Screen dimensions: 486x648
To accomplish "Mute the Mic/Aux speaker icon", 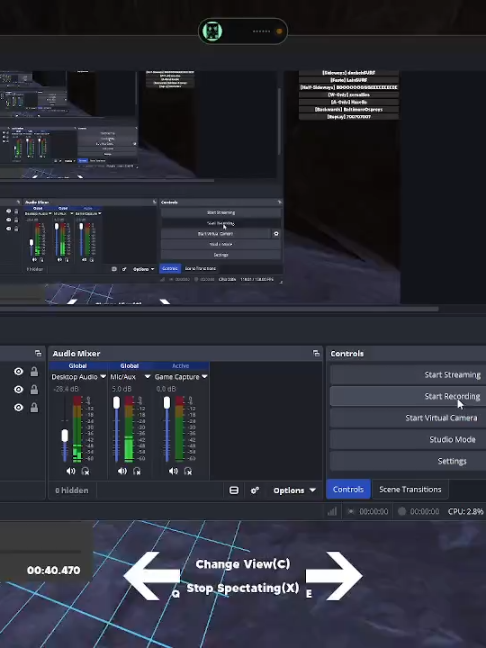I will point(122,471).
